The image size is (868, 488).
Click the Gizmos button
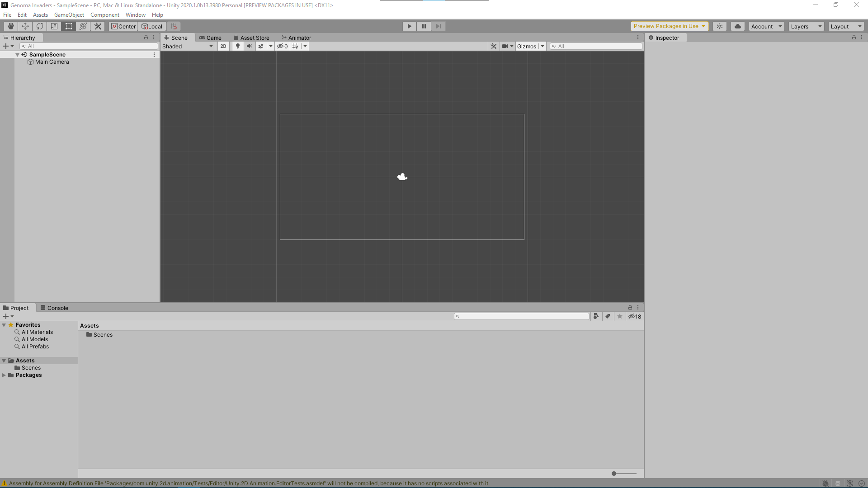[527, 46]
